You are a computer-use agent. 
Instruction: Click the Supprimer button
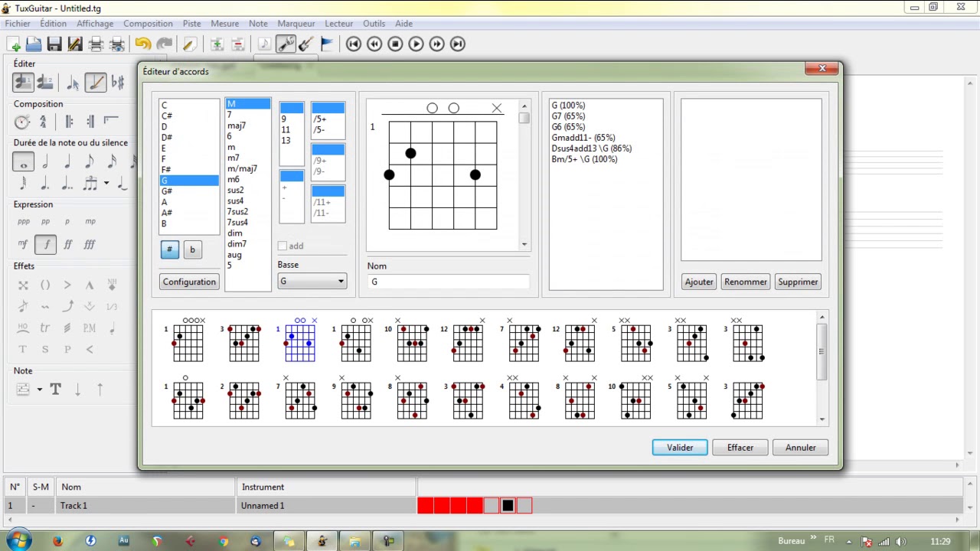click(798, 282)
